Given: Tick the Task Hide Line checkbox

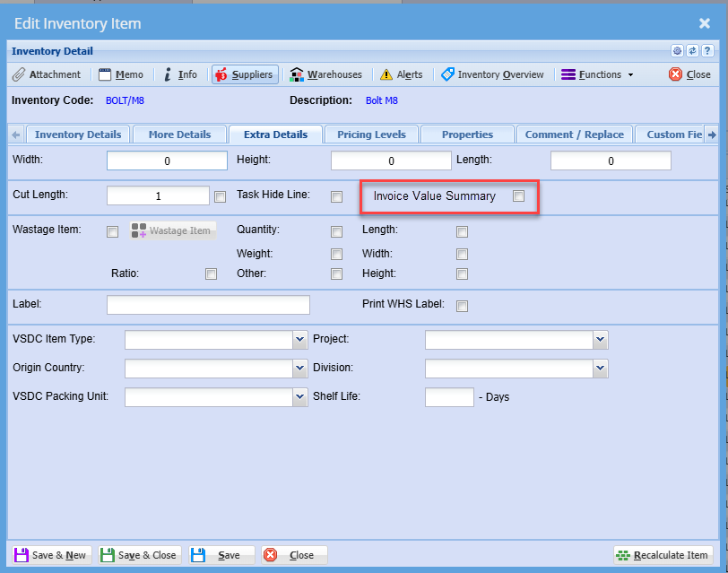Looking at the screenshot, I should [336, 197].
